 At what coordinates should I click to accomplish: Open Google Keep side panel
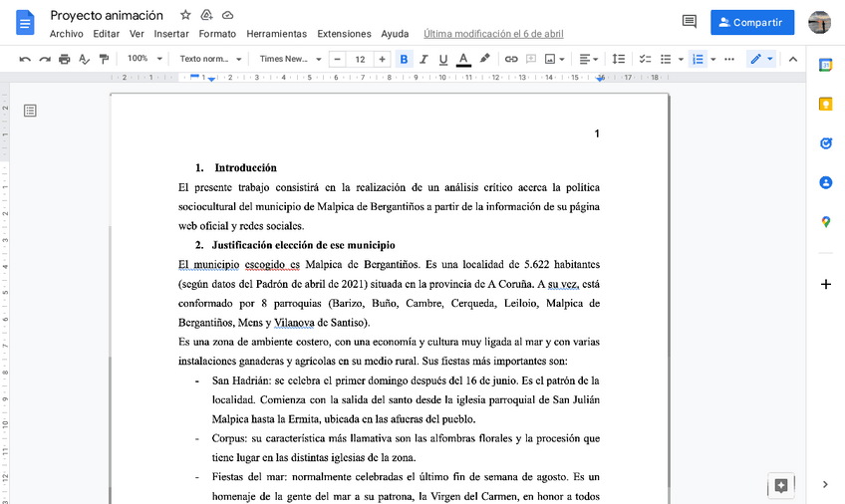point(825,105)
